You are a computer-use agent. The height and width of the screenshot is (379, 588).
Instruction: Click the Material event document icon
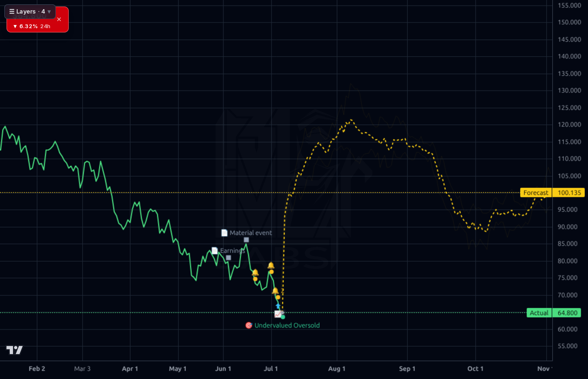click(x=224, y=233)
